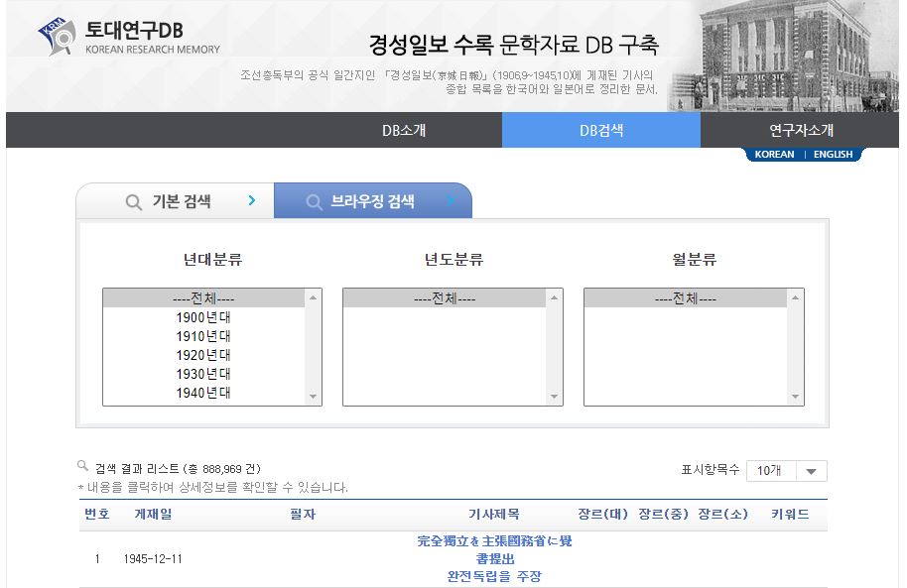The width and height of the screenshot is (907, 588).
Task: Click the magnifier icon on 브라우징 검색 tab
Action: (314, 202)
